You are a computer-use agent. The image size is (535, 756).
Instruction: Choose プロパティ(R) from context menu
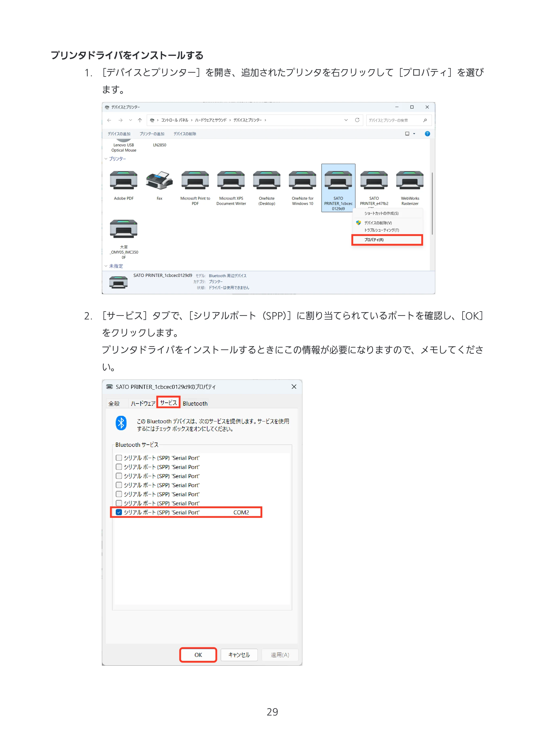[x=387, y=240]
